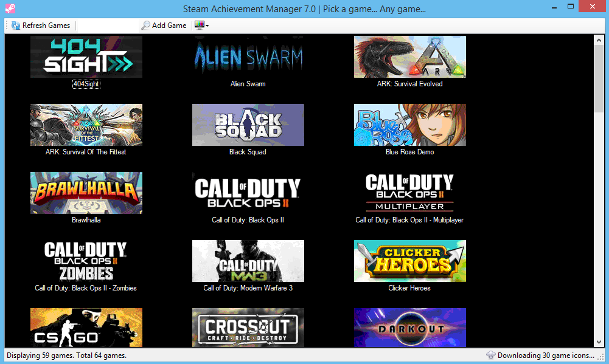Select the Call of Duty: Black Ops II banner

click(248, 193)
